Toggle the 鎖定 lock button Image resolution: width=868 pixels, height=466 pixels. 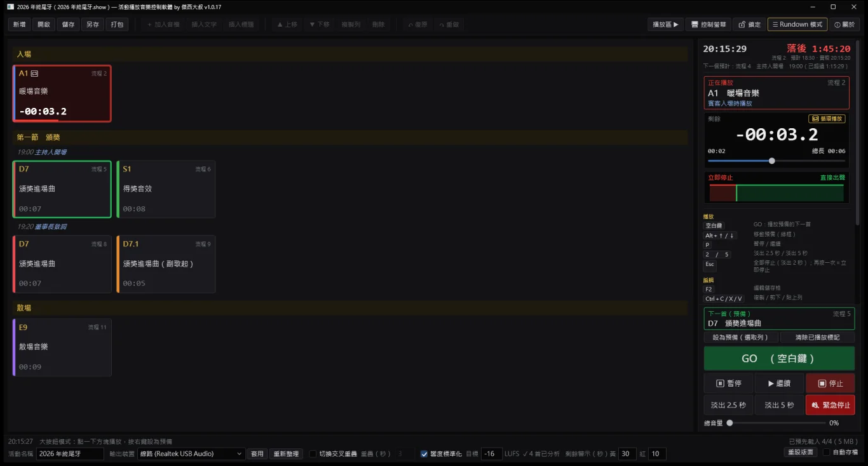749,25
